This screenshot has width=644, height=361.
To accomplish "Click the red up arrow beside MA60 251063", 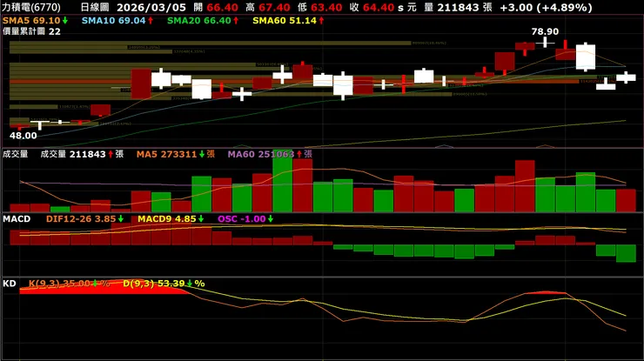I will [299, 154].
